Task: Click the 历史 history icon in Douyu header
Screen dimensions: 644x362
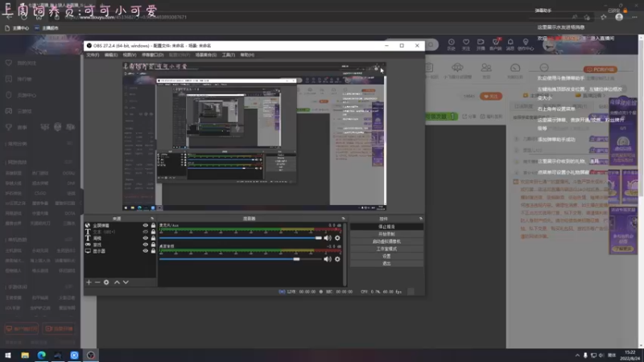Action: point(451,44)
